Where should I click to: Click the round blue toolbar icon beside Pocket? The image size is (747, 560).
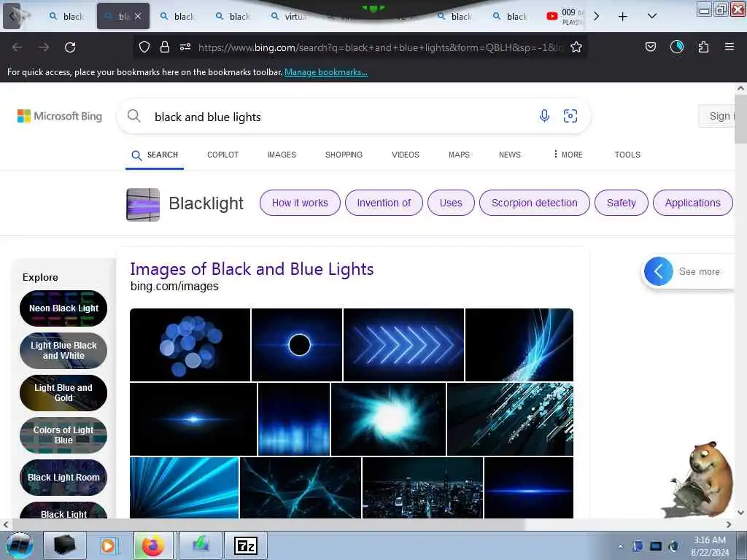pos(677,47)
